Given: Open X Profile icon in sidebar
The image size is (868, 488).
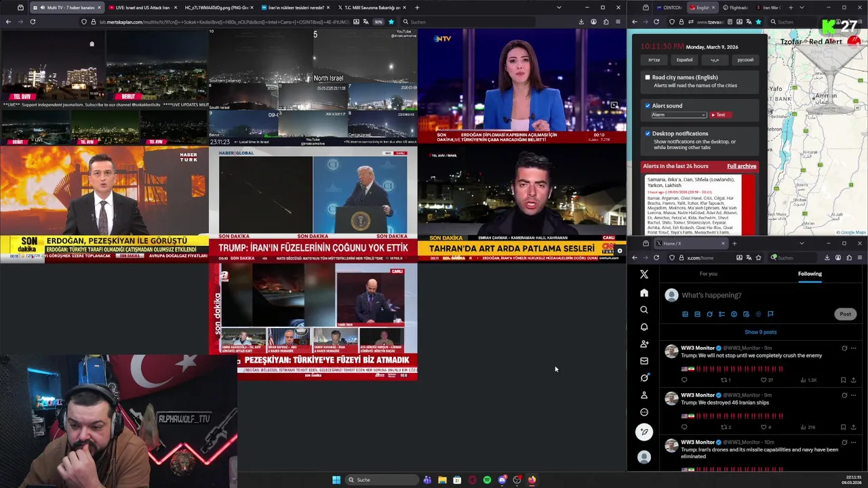Looking at the screenshot, I should [x=644, y=394].
